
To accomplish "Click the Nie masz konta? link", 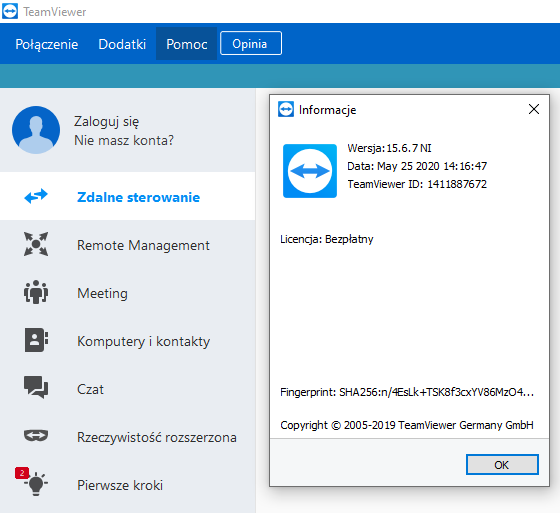I will [x=124, y=140].
